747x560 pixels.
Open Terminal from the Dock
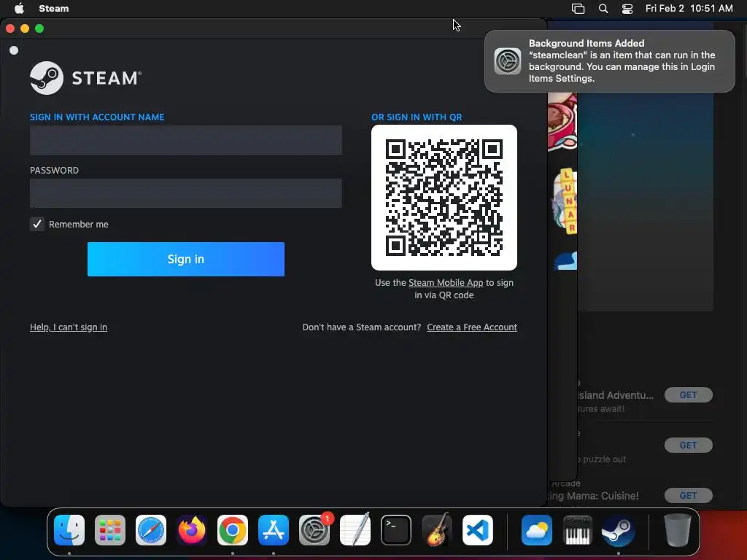(x=396, y=530)
